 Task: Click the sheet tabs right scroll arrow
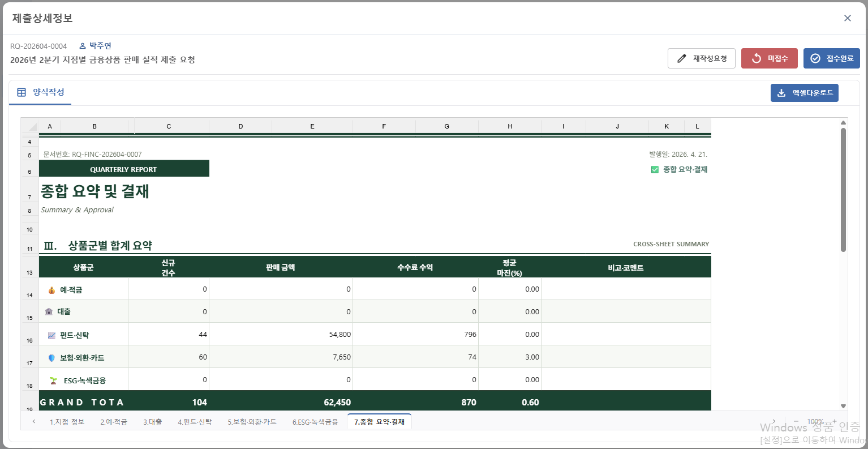coord(774,421)
